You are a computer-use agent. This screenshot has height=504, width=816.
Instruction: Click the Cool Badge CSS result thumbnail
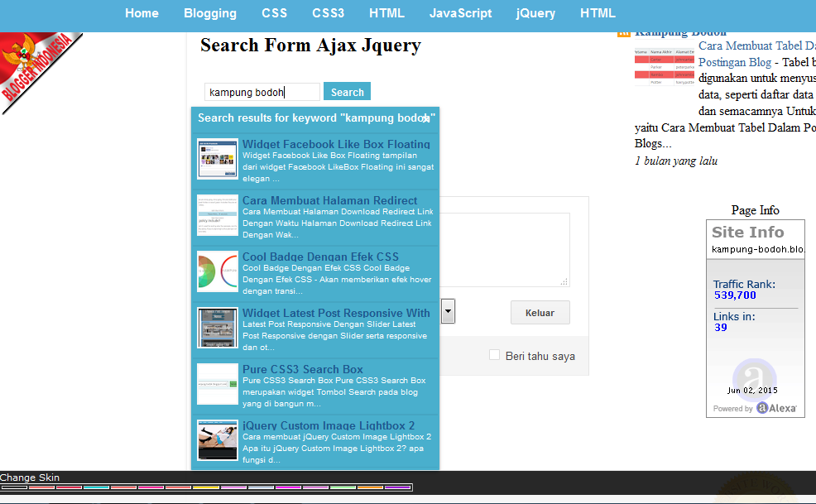point(218,271)
